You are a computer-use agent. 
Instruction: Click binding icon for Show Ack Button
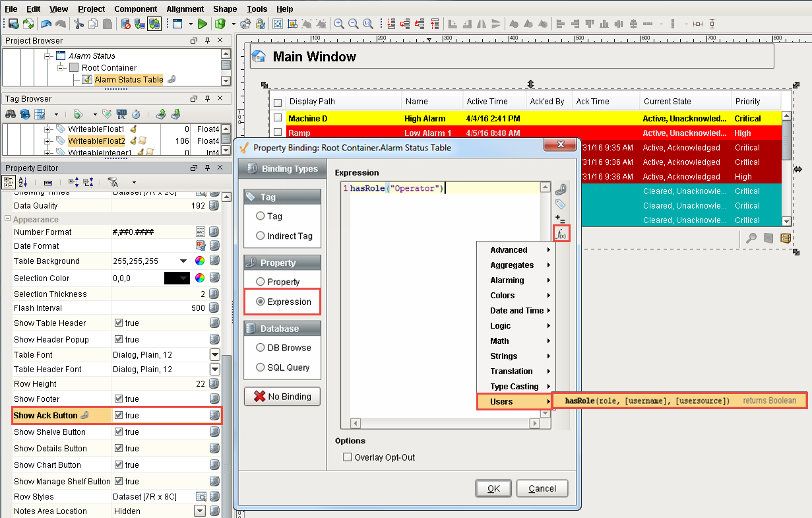(214, 415)
